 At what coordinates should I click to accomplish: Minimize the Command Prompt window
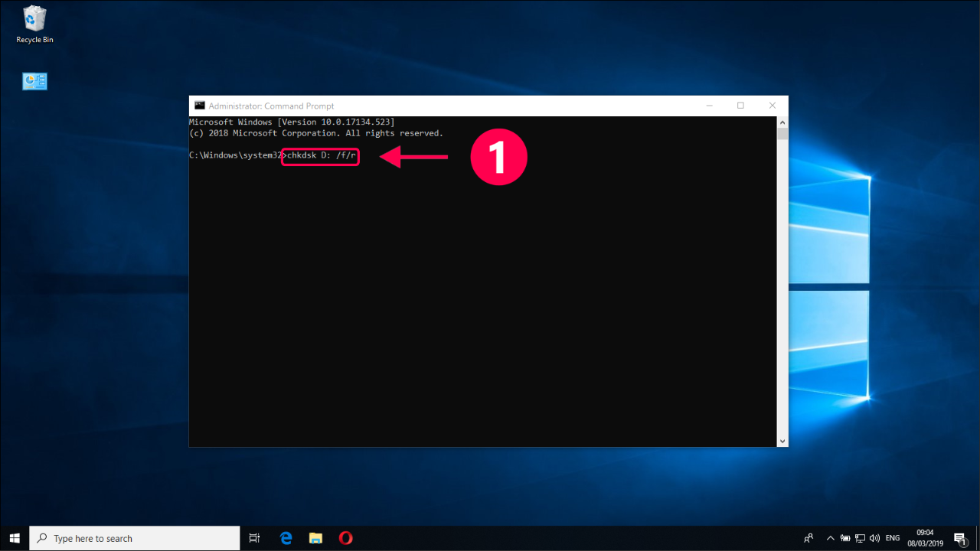pos(708,106)
